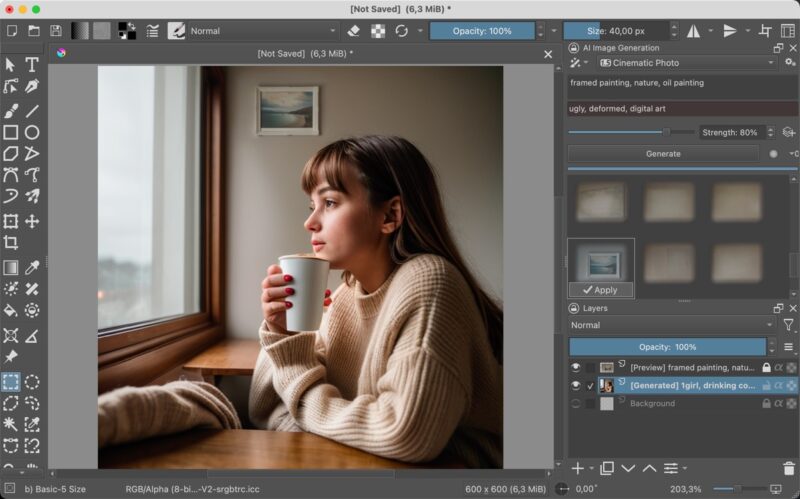Screen dimensions: 800x499
Task: Select the Freehand Brush tool
Action: tap(11, 111)
